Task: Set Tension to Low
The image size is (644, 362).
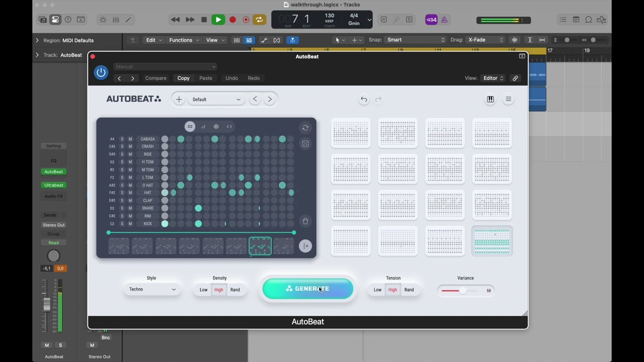Action: click(377, 290)
